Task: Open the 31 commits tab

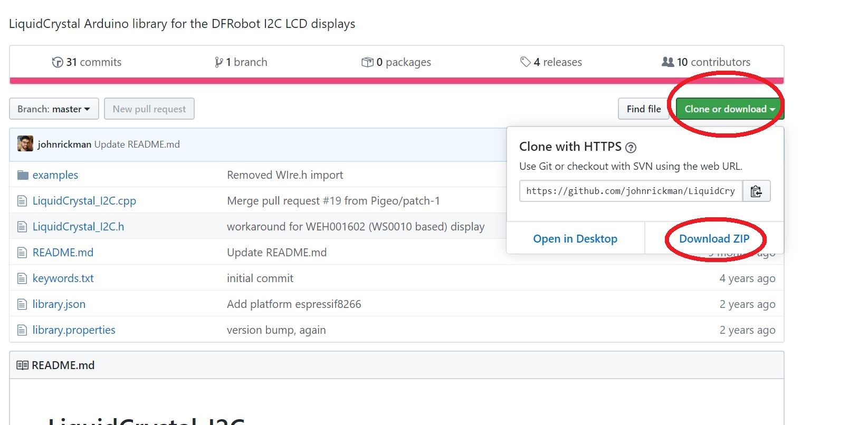Action: coord(94,62)
